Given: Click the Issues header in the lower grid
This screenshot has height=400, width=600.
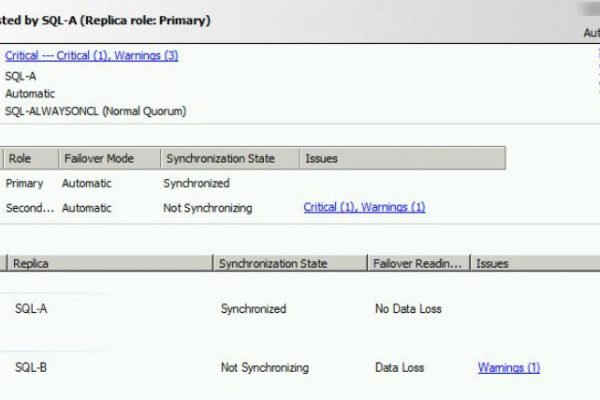Looking at the screenshot, I should pyautogui.click(x=492, y=263).
